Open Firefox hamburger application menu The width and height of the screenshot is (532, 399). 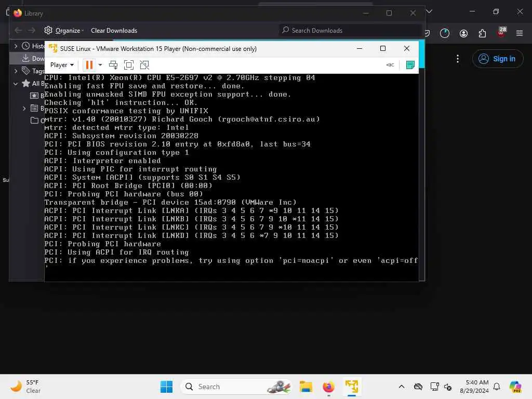(x=520, y=33)
